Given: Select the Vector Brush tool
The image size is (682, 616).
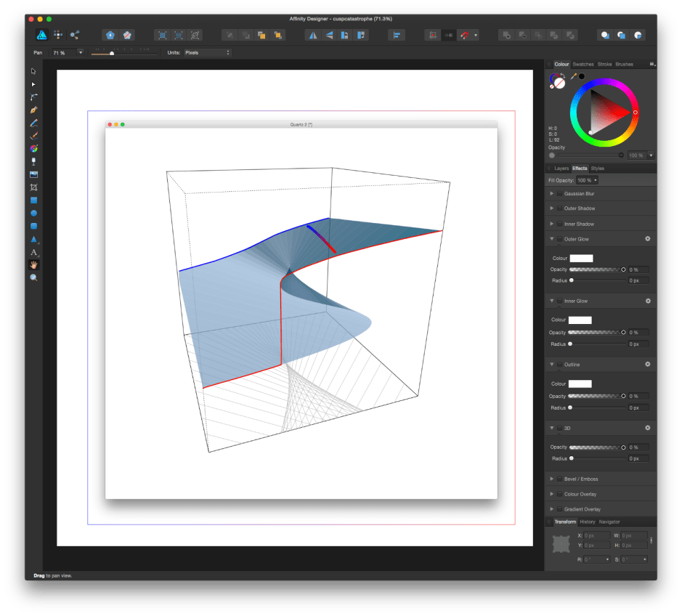Looking at the screenshot, I should tap(33, 136).
